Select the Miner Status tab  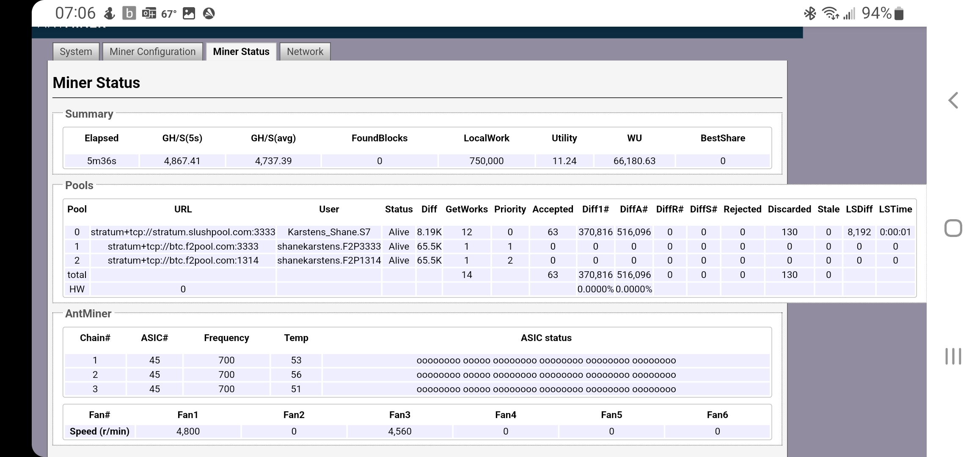pyautogui.click(x=241, y=52)
